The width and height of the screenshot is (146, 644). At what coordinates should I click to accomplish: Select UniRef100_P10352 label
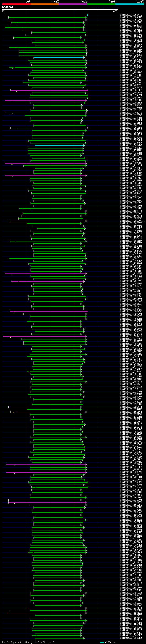[x=131, y=274]
